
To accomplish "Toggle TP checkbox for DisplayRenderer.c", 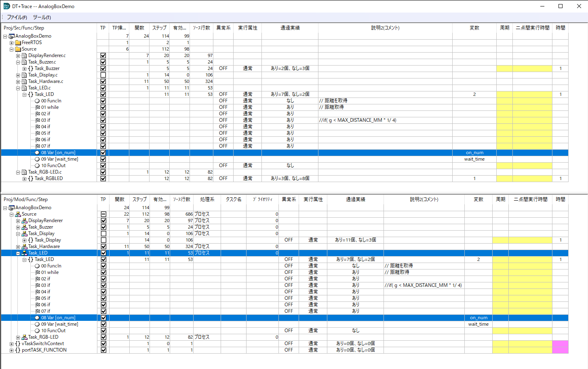I will tap(103, 55).
